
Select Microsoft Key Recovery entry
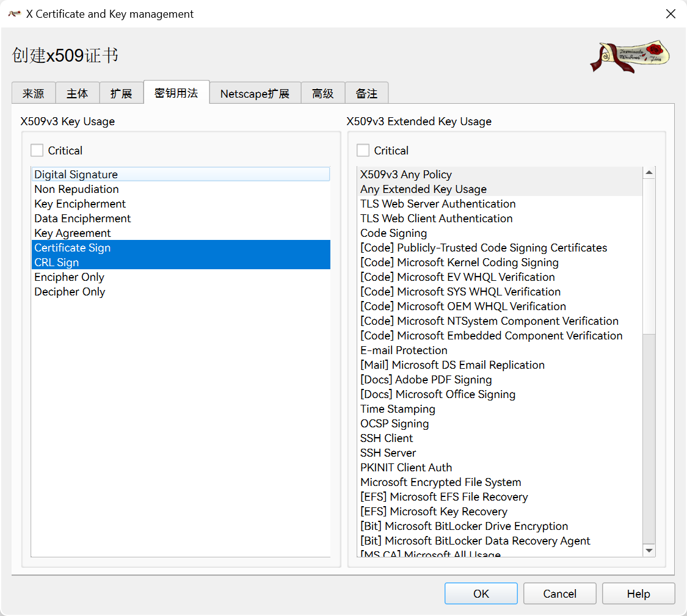point(500,511)
